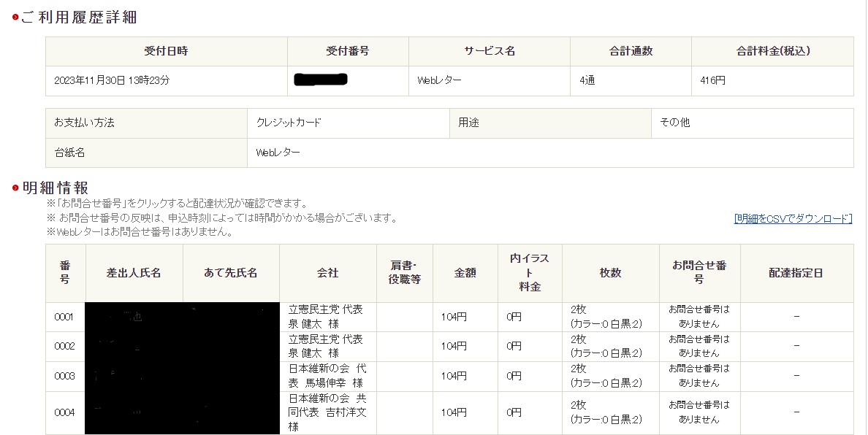
Task: Click the 会社 cell in row 0001
Action: point(327,317)
